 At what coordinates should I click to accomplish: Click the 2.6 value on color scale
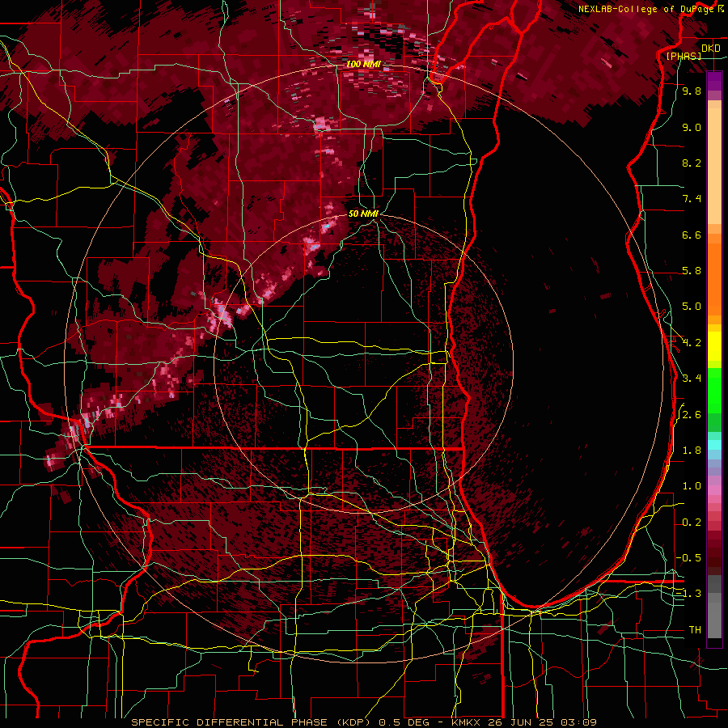692,415
